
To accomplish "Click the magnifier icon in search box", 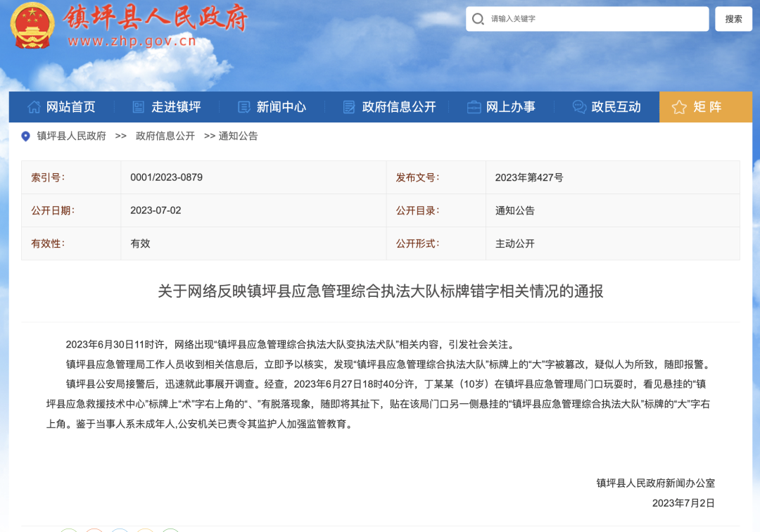I will 479,19.
